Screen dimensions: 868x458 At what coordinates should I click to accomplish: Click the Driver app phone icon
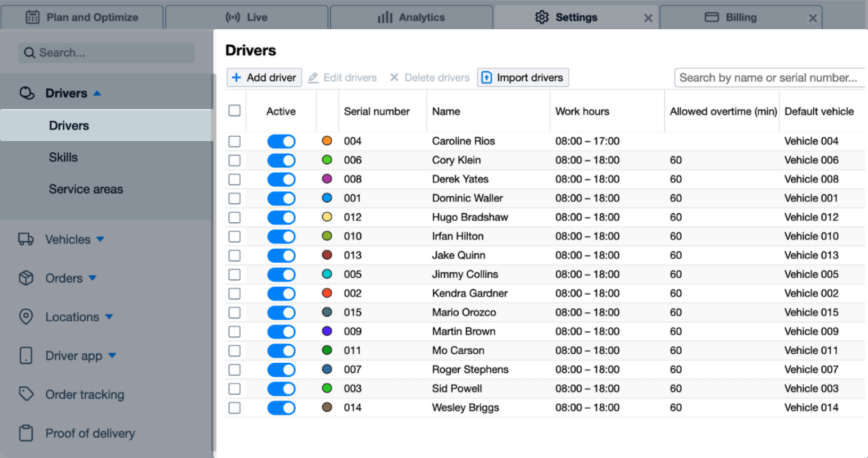[26, 355]
